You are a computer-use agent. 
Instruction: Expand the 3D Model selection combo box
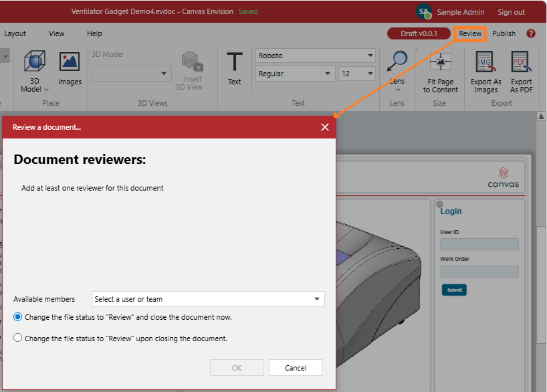pos(132,74)
